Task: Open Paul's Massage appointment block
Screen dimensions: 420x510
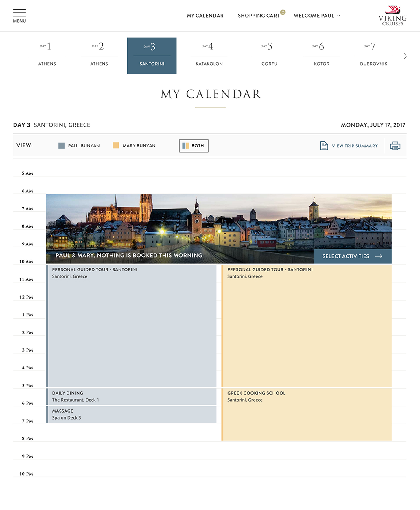Action: tap(132, 415)
